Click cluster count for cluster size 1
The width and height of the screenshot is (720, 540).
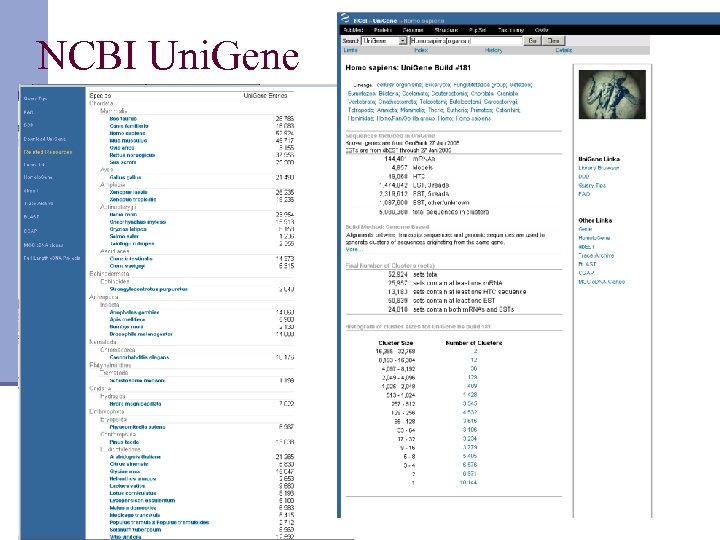tap(468, 482)
